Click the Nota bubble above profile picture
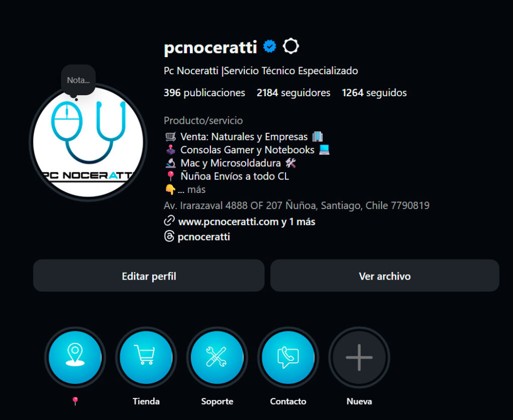The width and height of the screenshot is (513, 420). pos(78,80)
